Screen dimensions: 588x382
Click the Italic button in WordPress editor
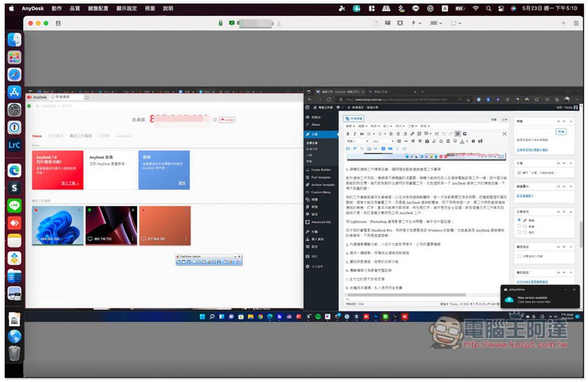(x=355, y=134)
